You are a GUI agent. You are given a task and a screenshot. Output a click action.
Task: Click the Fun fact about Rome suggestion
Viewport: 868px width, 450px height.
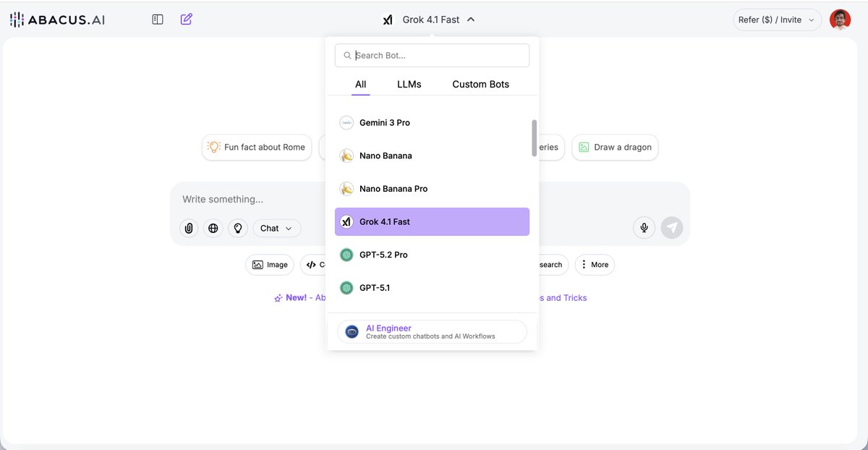257,147
